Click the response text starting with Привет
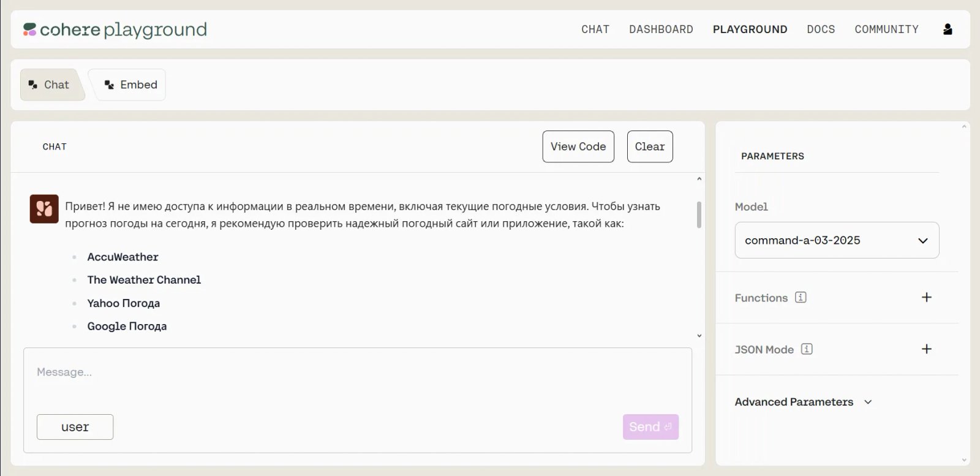The image size is (980, 476). 363,215
